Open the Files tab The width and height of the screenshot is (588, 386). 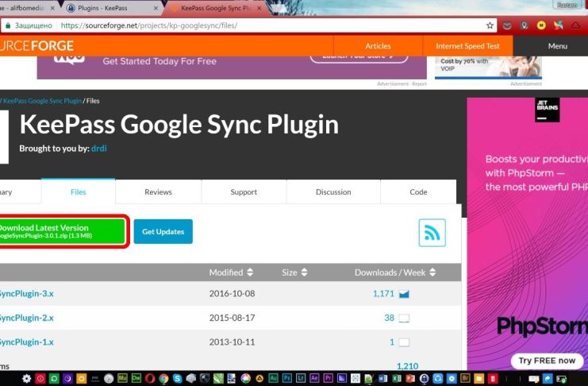pos(78,192)
